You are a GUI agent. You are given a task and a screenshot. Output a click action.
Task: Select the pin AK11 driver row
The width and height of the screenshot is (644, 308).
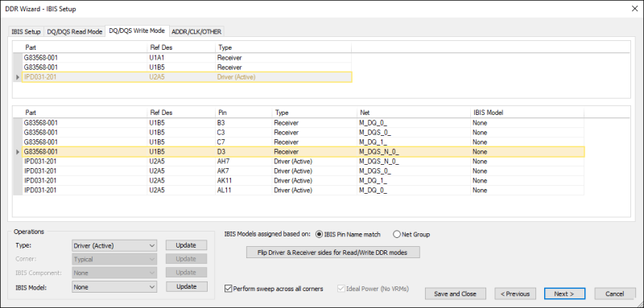pyautogui.click(x=303, y=180)
